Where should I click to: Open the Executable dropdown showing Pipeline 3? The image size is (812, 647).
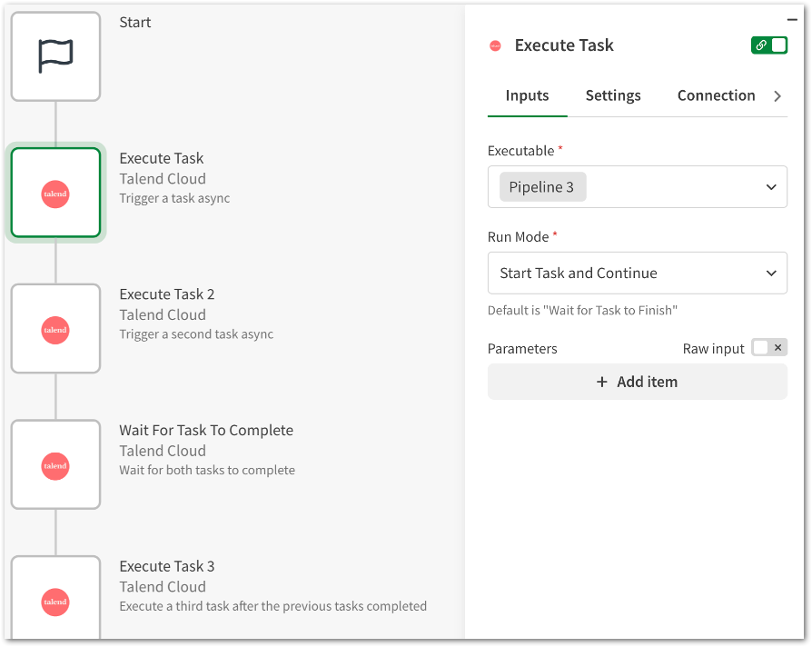(773, 186)
